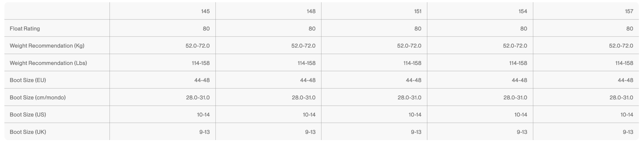Click the Boot Size (US) row label
Screen dimensions: 644x144
28,115
